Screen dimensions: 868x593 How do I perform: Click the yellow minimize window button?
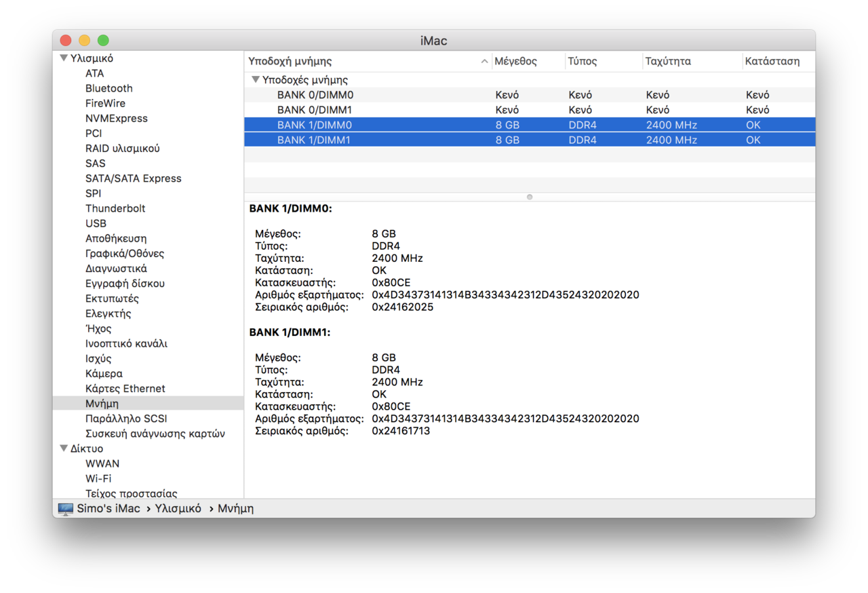click(x=84, y=41)
